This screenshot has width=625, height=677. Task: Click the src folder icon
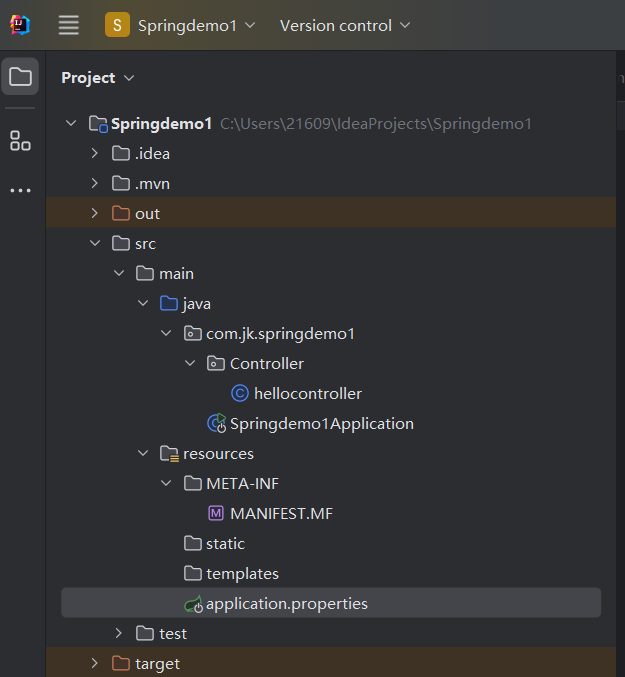(121, 243)
